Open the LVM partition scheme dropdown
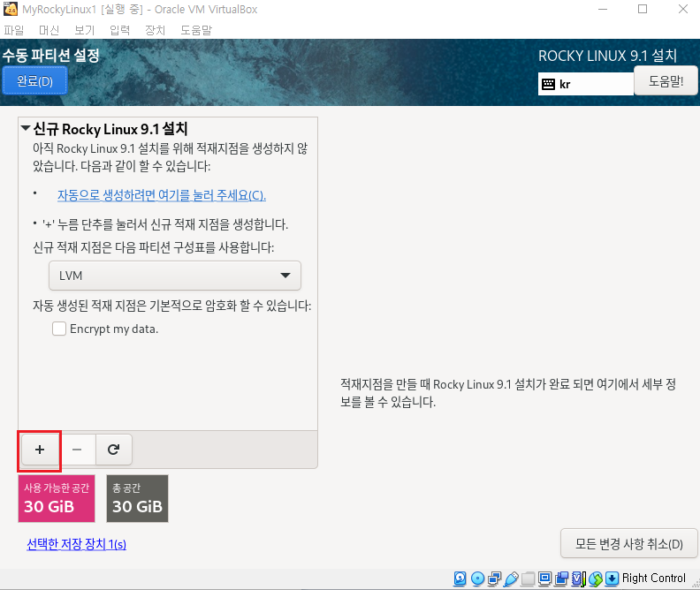Image resolution: width=700 pixels, height=590 pixels. (x=175, y=276)
